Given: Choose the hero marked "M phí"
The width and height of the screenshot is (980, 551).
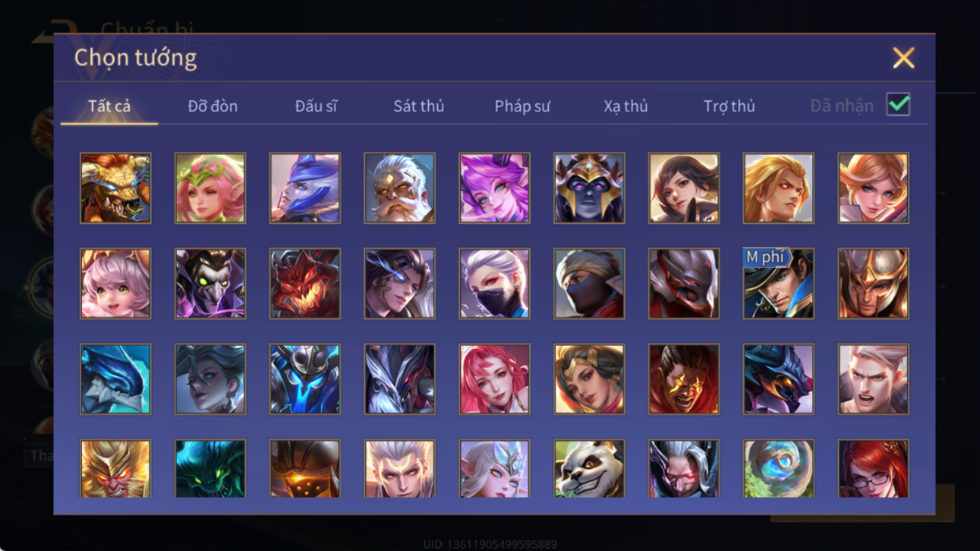Looking at the screenshot, I should (778, 283).
